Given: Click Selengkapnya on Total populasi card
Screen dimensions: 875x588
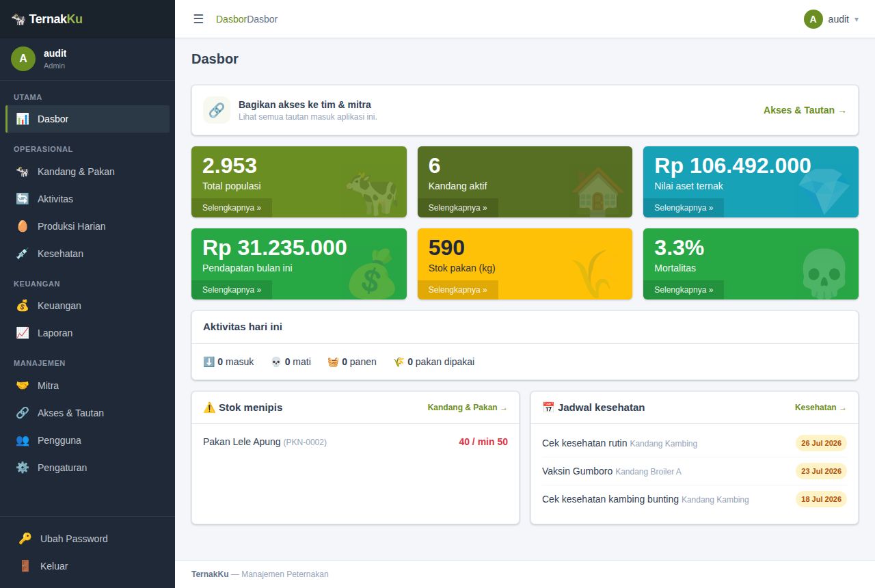Looking at the screenshot, I should [232, 208].
